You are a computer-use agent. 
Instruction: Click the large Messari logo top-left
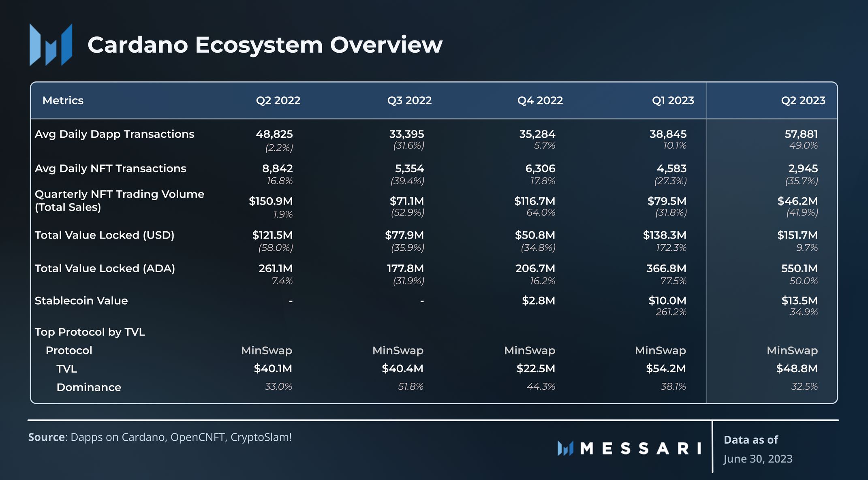coord(51,45)
